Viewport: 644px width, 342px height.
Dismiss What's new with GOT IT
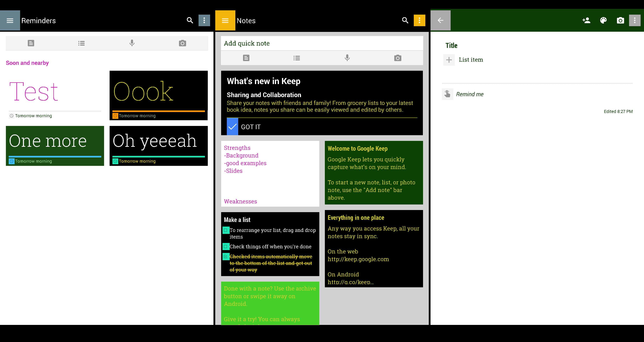pyautogui.click(x=251, y=127)
